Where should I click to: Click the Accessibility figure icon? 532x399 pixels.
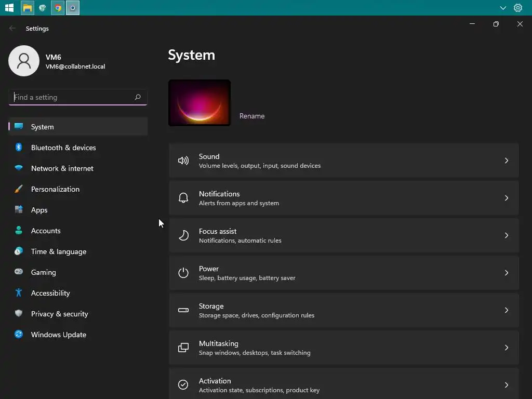tap(19, 293)
